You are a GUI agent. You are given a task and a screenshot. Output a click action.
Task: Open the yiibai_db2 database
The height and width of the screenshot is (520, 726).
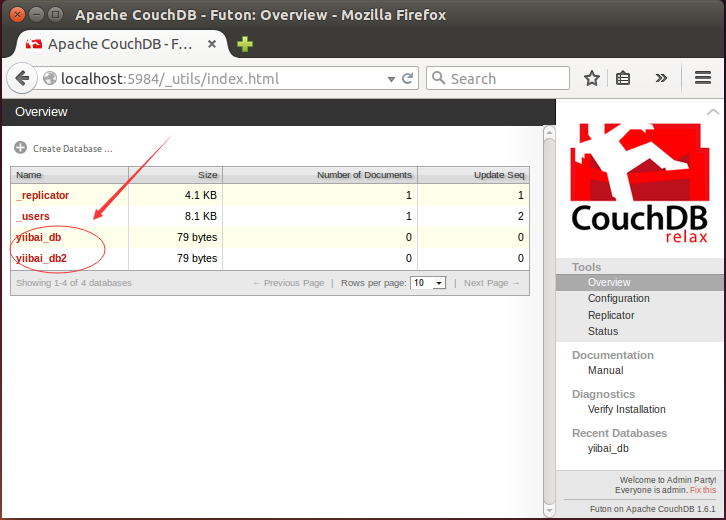click(x=44, y=258)
